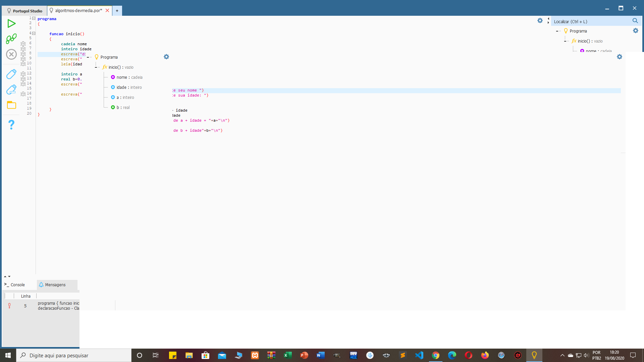Screen dimensions: 644x362
Task: Open the program tree settings gear
Action: (x=636, y=31)
